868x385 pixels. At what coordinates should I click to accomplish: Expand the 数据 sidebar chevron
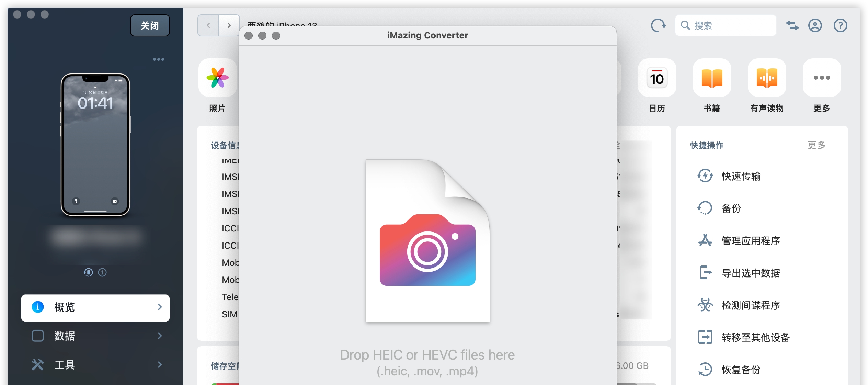[160, 336]
